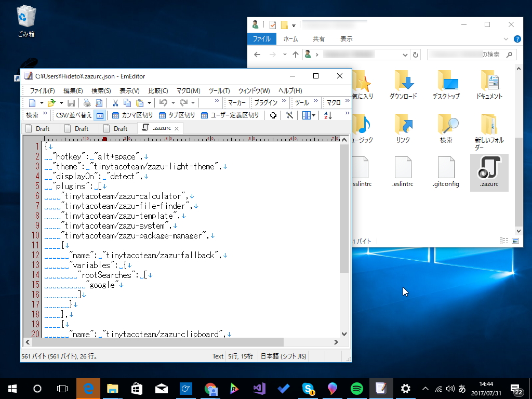The width and height of the screenshot is (532, 399).
Task: Click the Save floppy disk icon
Action: click(x=71, y=103)
